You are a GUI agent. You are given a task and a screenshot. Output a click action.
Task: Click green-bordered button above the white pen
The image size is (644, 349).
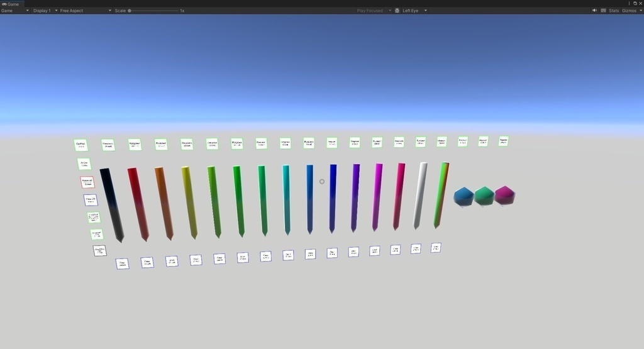(x=421, y=141)
